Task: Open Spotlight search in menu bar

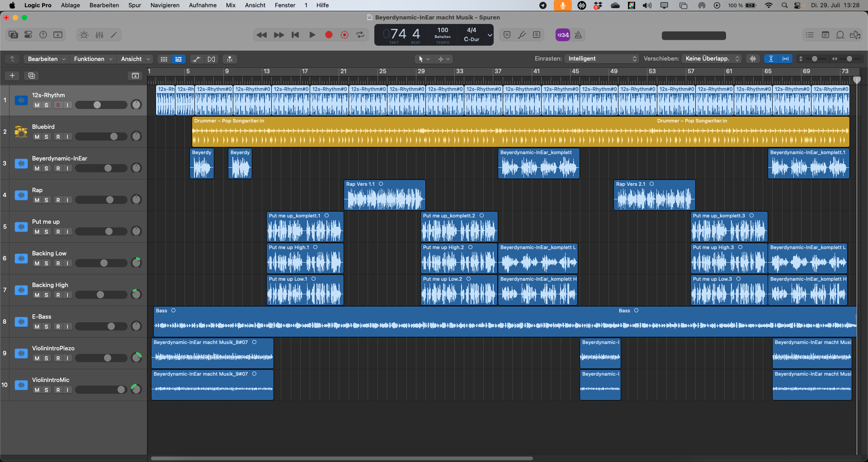Action: click(785, 5)
